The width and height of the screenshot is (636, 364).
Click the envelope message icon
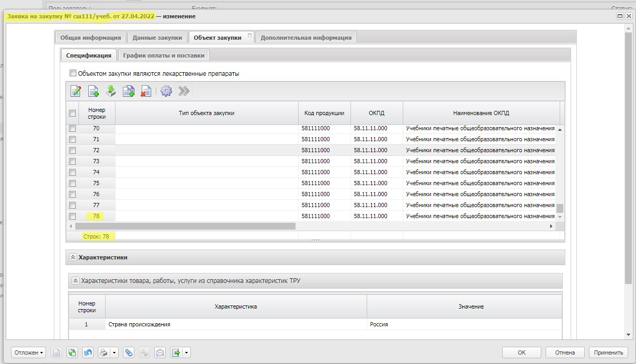click(x=160, y=352)
